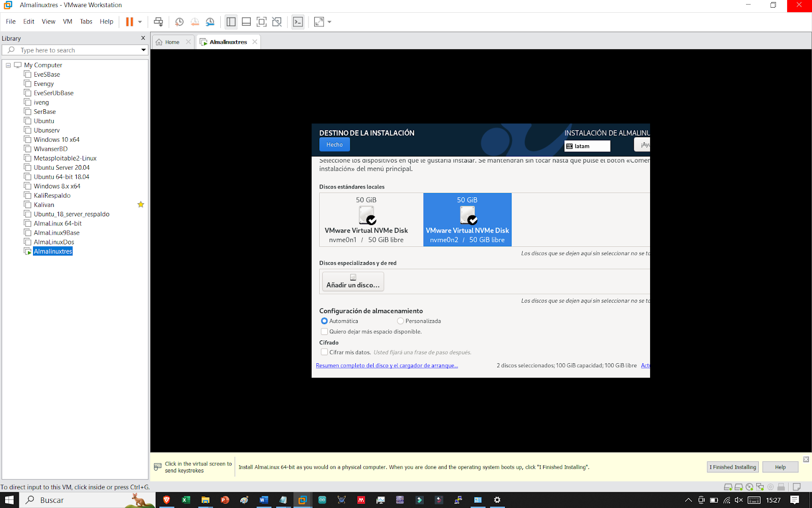This screenshot has width=812, height=508.
Task: Open the Edit menu
Action: [29, 21]
